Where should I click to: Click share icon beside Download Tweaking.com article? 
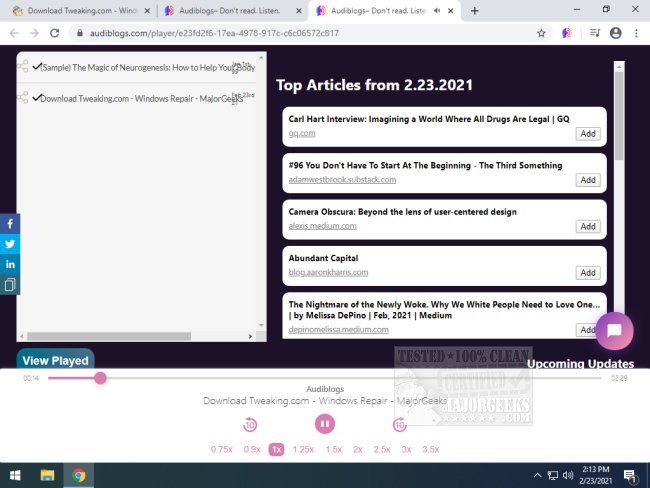point(23,97)
